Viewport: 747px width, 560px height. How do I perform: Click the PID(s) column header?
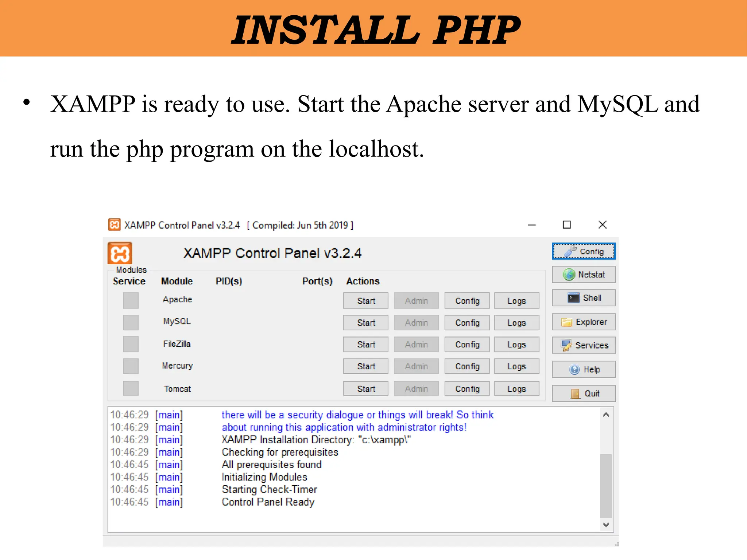click(x=229, y=281)
